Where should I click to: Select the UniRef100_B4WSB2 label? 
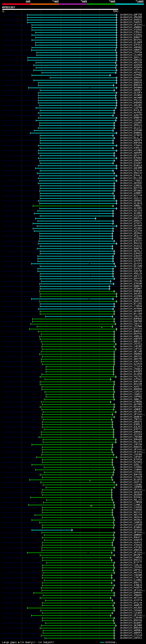click(x=131, y=291)
